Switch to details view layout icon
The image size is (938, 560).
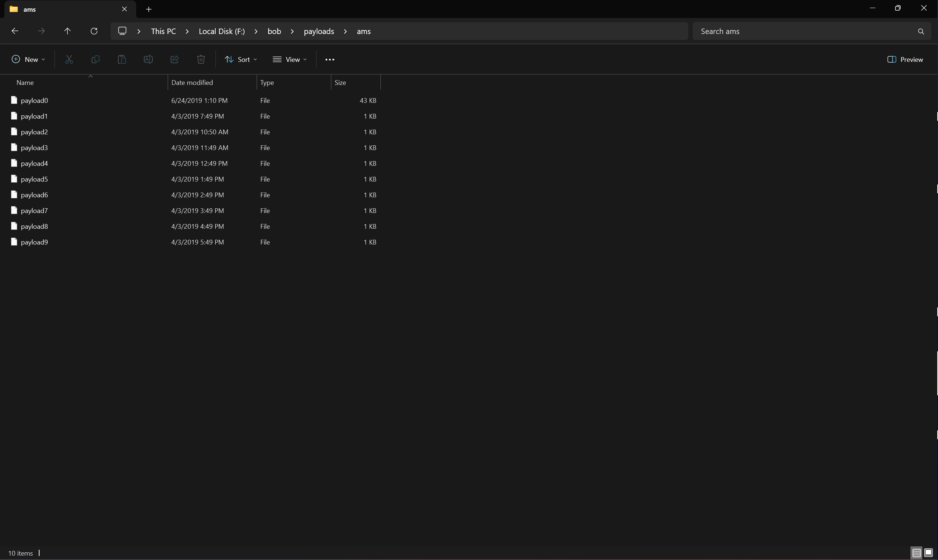click(x=916, y=553)
